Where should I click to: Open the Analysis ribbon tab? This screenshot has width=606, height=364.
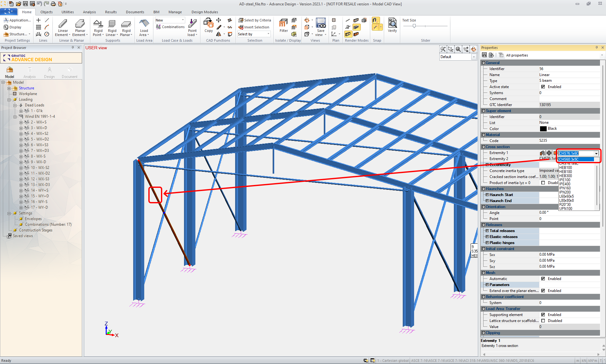pyautogui.click(x=89, y=12)
